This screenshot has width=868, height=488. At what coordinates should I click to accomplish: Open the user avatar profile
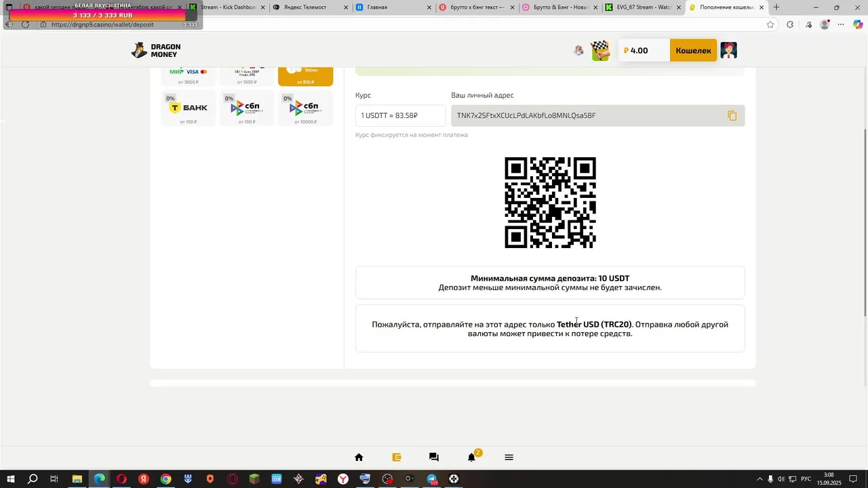(x=728, y=50)
